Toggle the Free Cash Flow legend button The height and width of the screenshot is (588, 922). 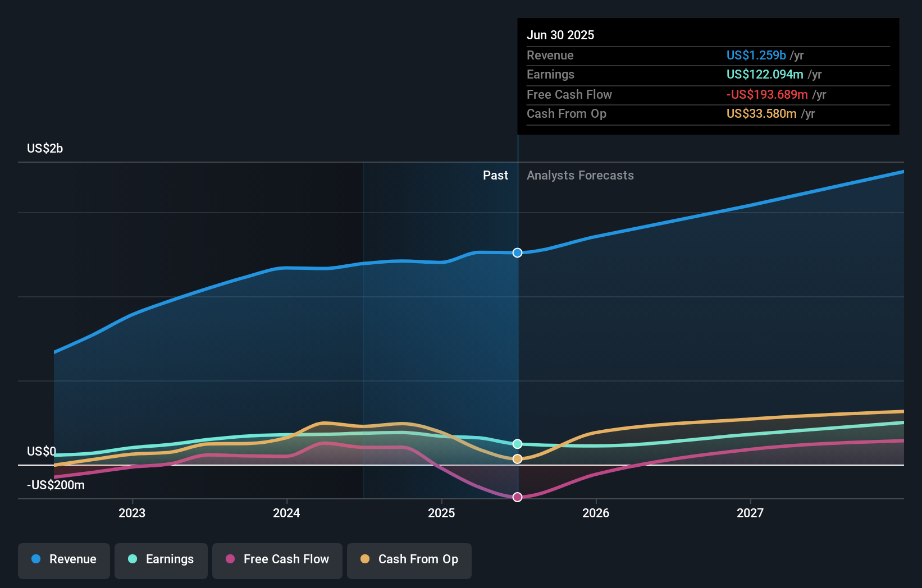(x=277, y=561)
